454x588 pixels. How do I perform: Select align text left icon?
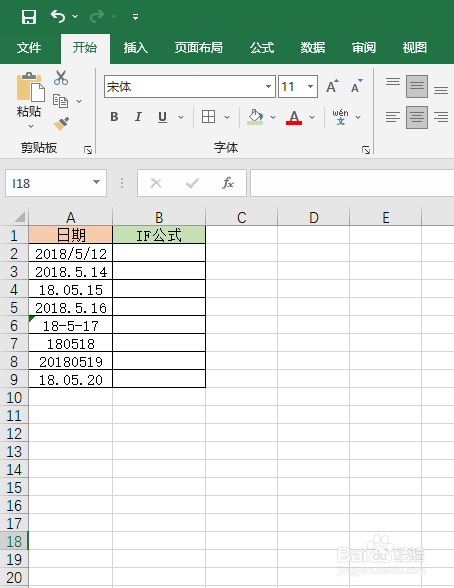(393, 117)
